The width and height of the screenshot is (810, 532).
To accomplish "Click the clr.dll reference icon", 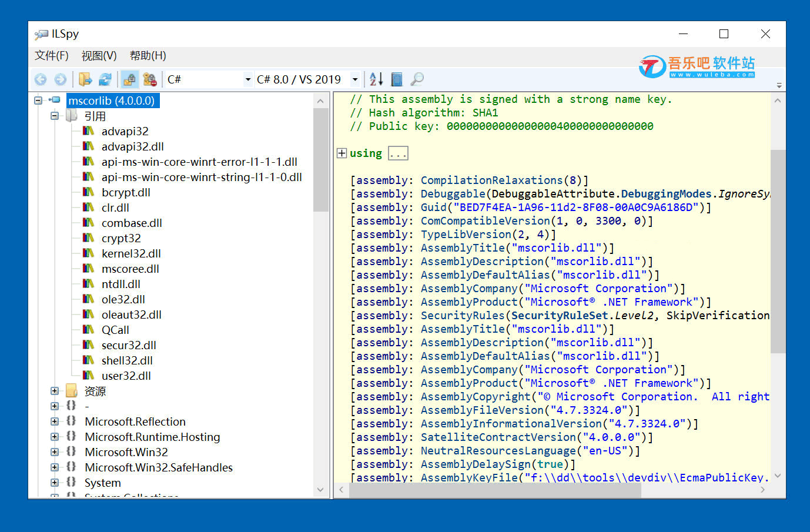I will click(88, 207).
